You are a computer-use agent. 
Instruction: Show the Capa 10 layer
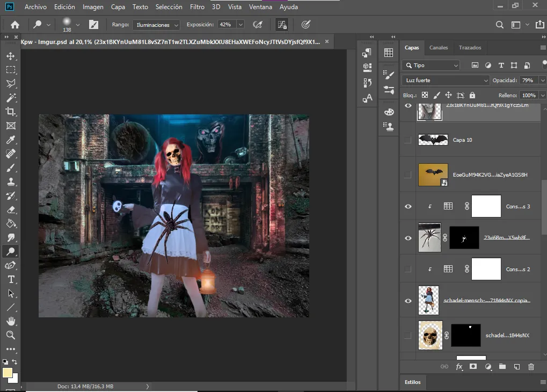pyautogui.click(x=407, y=140)
